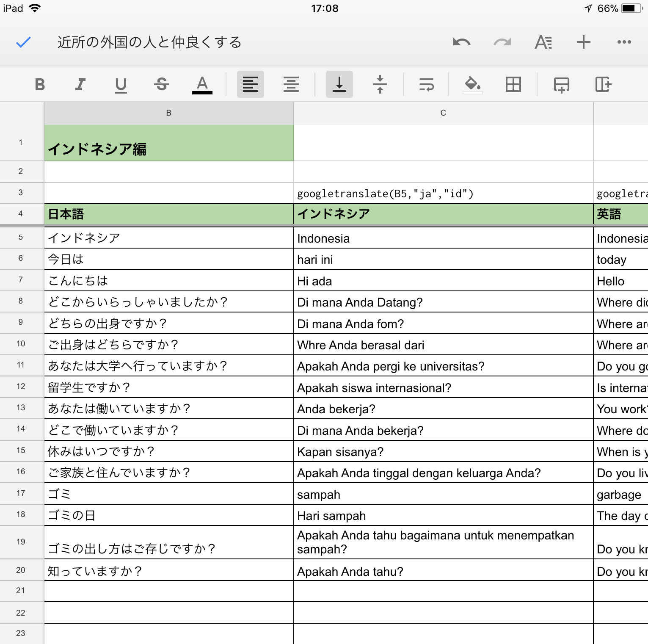
Task: Open the text color picker
Action: pos(202,84)
